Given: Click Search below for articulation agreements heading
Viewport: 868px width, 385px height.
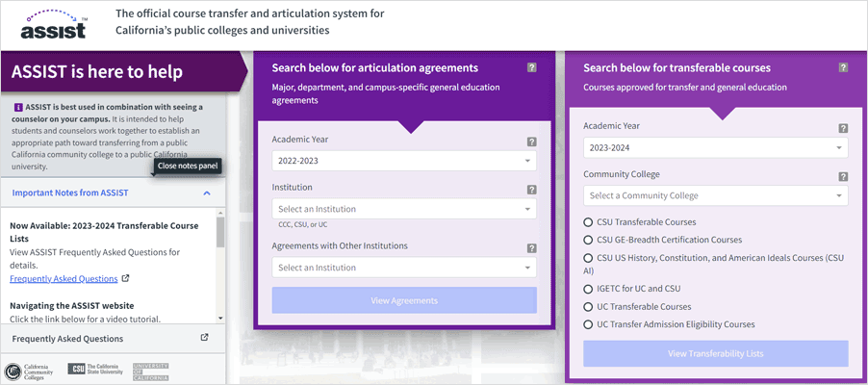Looking at the screenshot, I should click(374, 67).
